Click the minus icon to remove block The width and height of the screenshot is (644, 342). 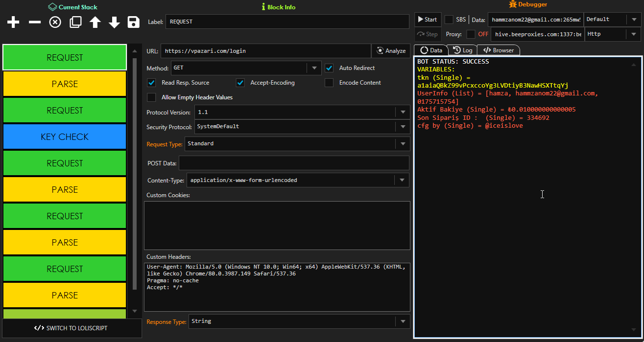(x=35, y=23)
